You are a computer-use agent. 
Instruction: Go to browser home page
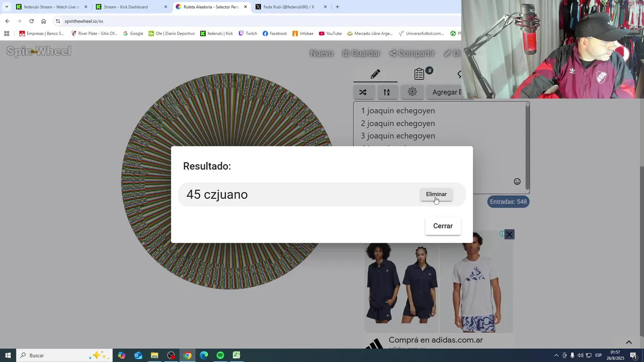pyautogui.click(x=43, y=21)
